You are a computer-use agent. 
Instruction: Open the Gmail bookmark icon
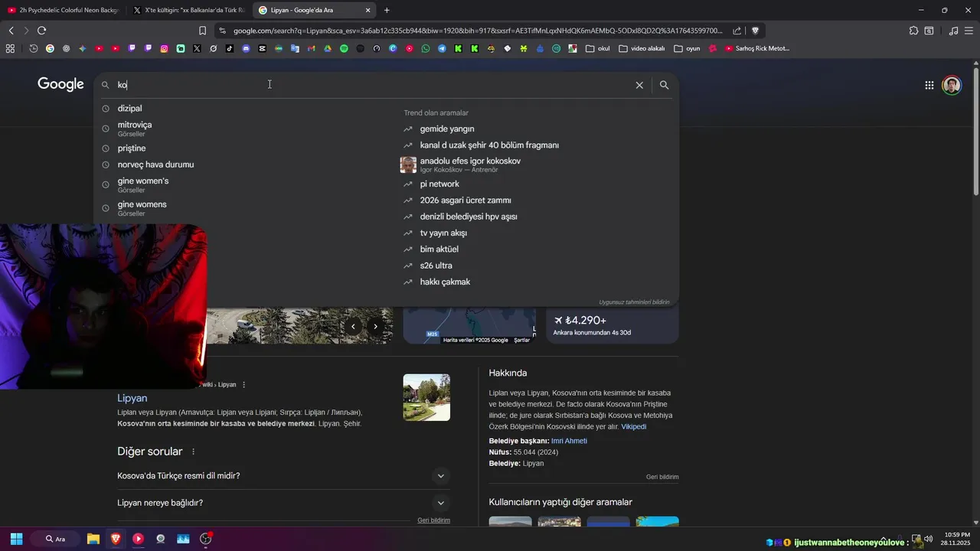(311, 48)
